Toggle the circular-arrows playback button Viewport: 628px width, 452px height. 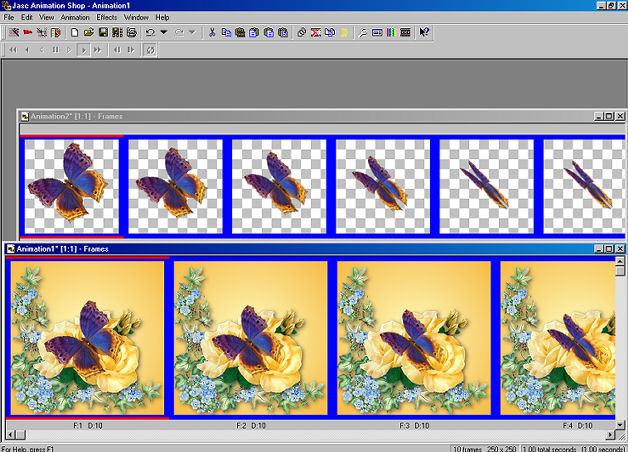tap(150, 50)
